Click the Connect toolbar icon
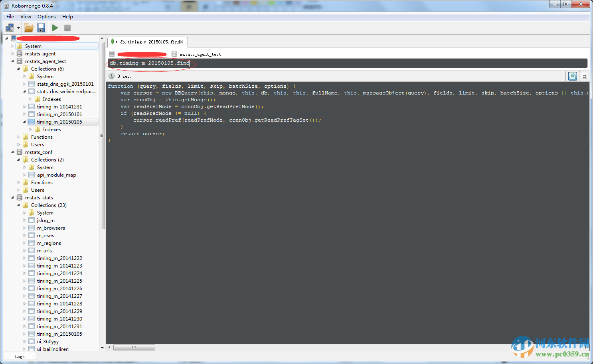Image resolution: width=593 pixels, height=364 pixels. pos(10,28)
